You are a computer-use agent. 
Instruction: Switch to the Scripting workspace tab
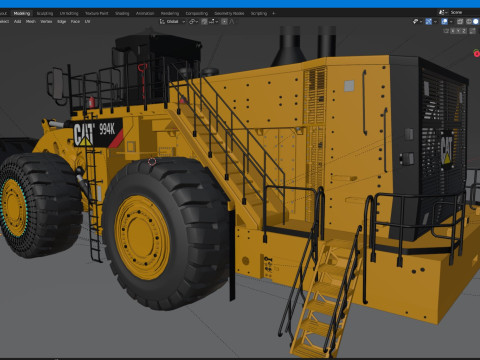(x=259, y=13)
